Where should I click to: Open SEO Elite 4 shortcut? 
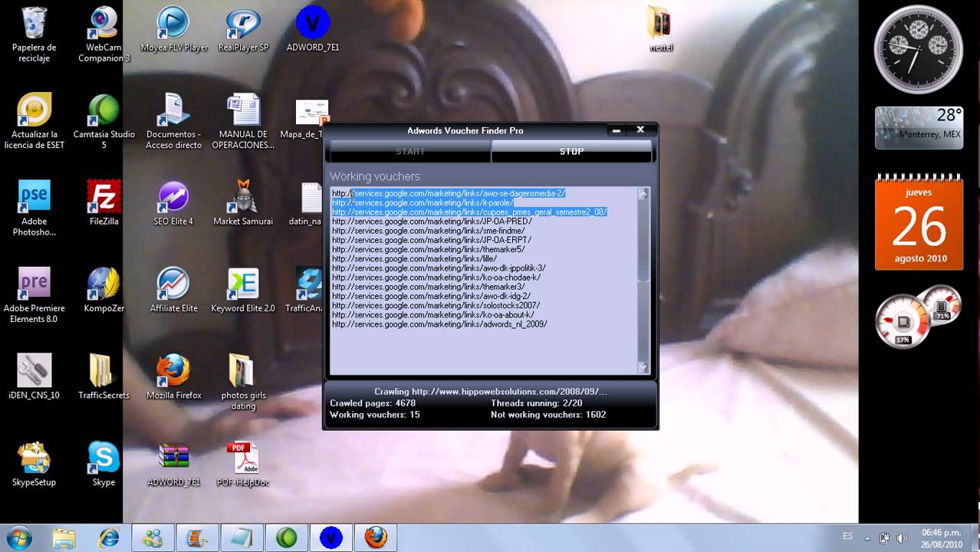click(x=173, y=203)
